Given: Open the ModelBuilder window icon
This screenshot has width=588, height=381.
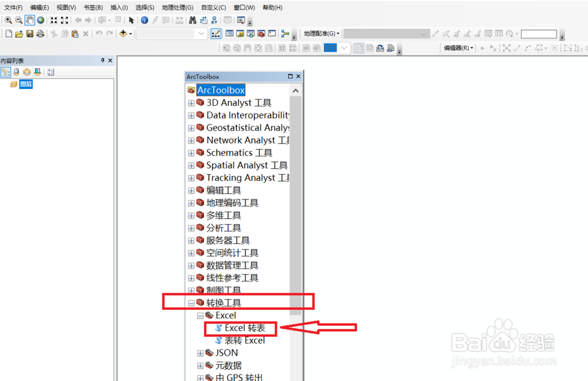Looking at the screenshot, I should pos(285,34).
